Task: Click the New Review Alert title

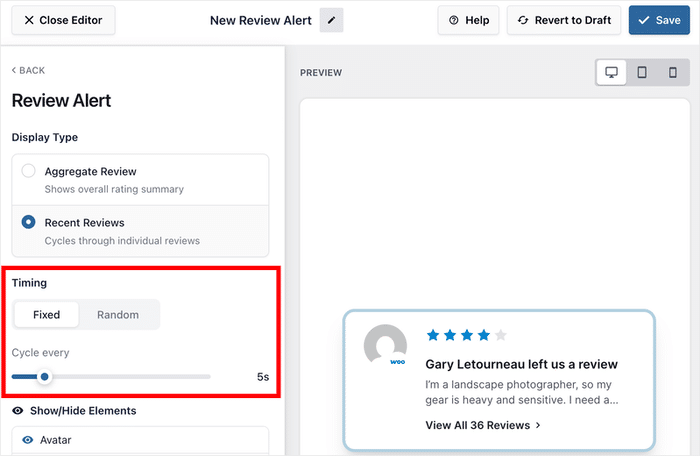Action: pos(260,20)
